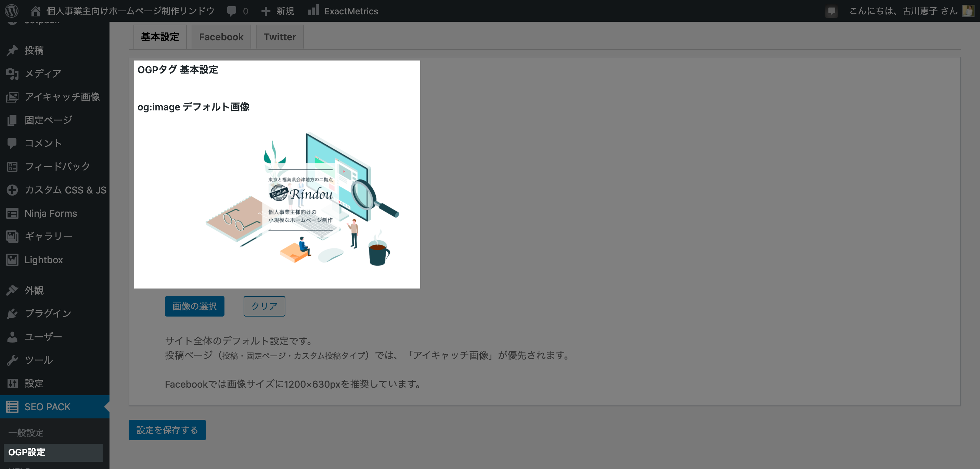
Task: Click the paintbrush icon for 外観
Action: click(12, 290)
